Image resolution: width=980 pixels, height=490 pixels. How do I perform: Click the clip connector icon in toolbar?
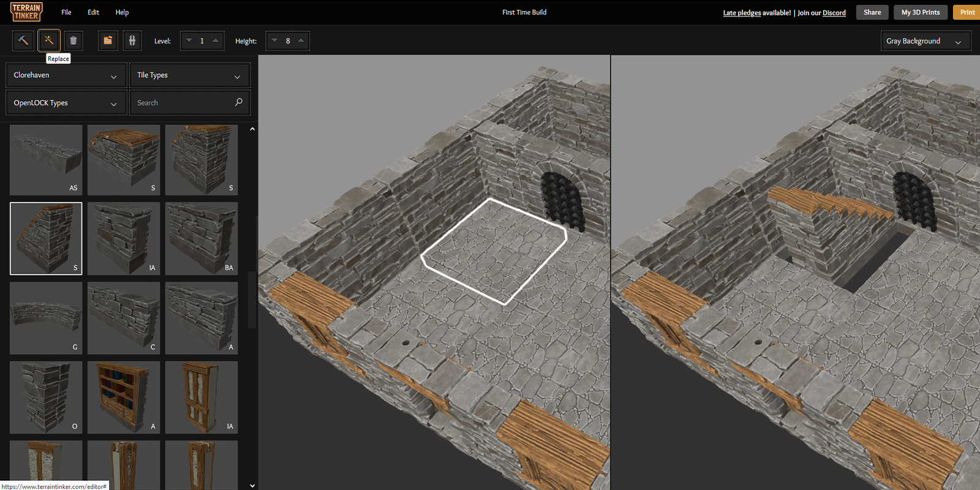point(132,41)
